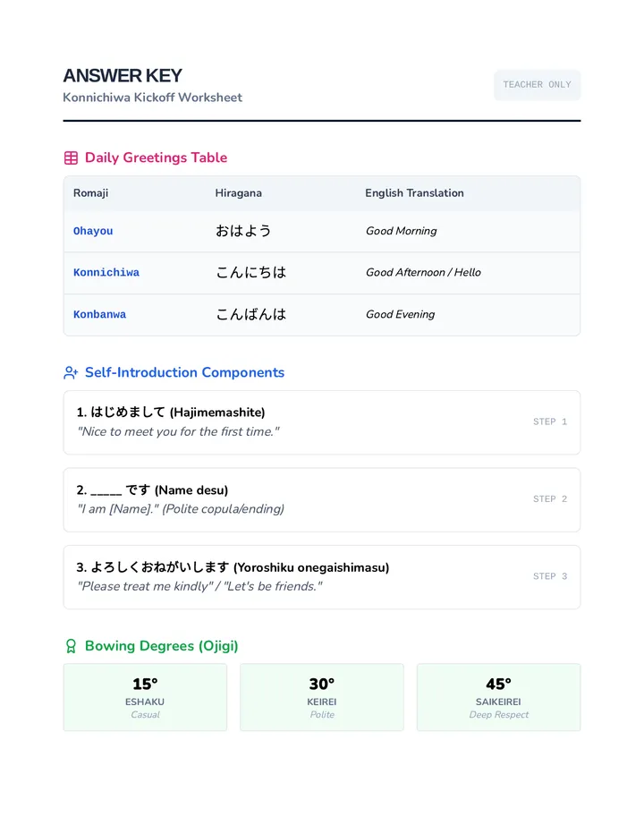
Task: Click the SAIKEIREI label
Action: [x=498, y=702]
